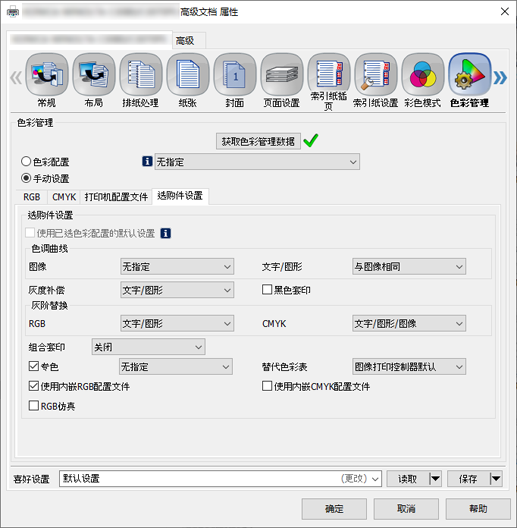Image resolution: width=517 pixels, height=528 pixels.
Task: Uncheck 使用内嵌RGB配置文件 checkbox
Action: coord(34,386)
